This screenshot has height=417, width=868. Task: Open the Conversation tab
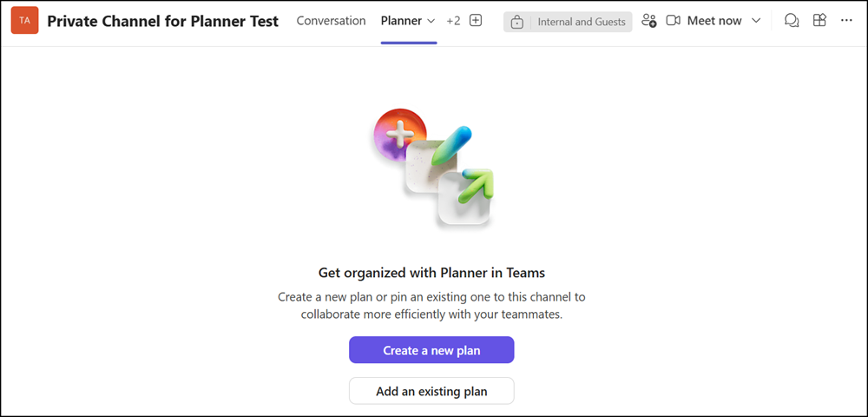pos(331,21)
